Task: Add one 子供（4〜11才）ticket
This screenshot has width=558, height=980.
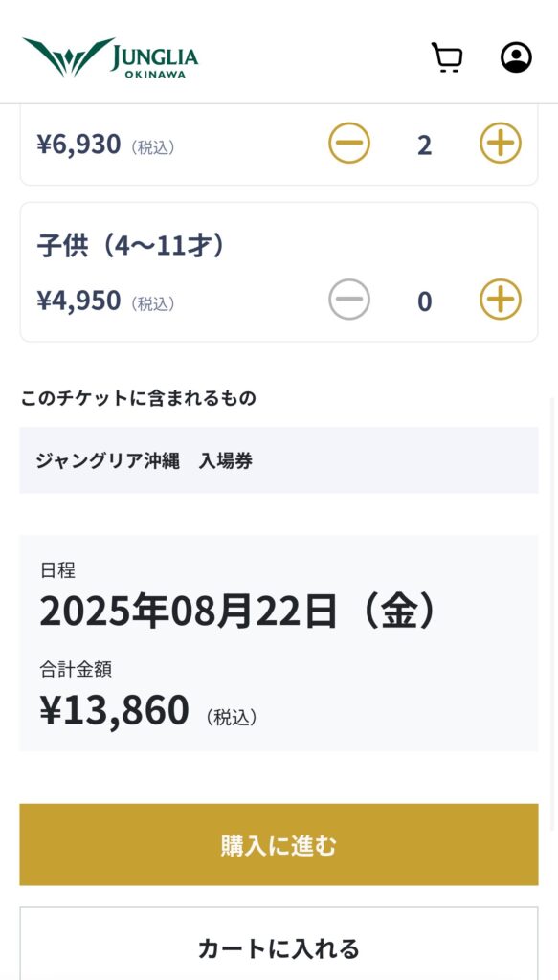Action: click(501, 300)
